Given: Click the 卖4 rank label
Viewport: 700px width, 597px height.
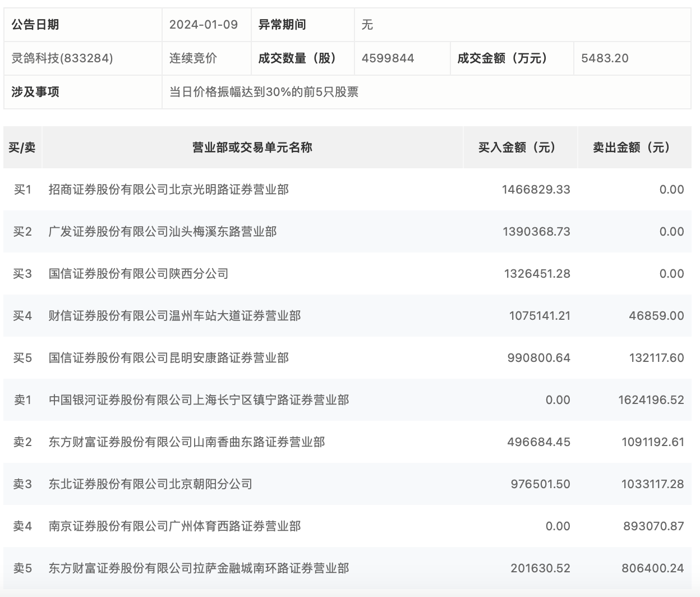Looking at the screenshot, I should pyautogui.click(x=22, y=526).
